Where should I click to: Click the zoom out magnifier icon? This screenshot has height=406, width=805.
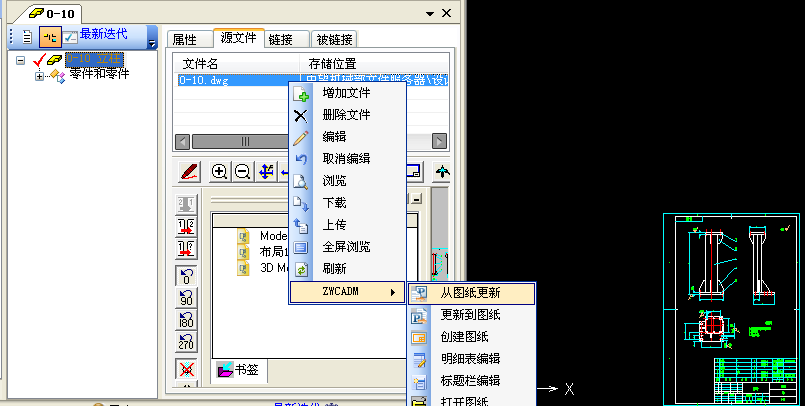coord(241,172)
